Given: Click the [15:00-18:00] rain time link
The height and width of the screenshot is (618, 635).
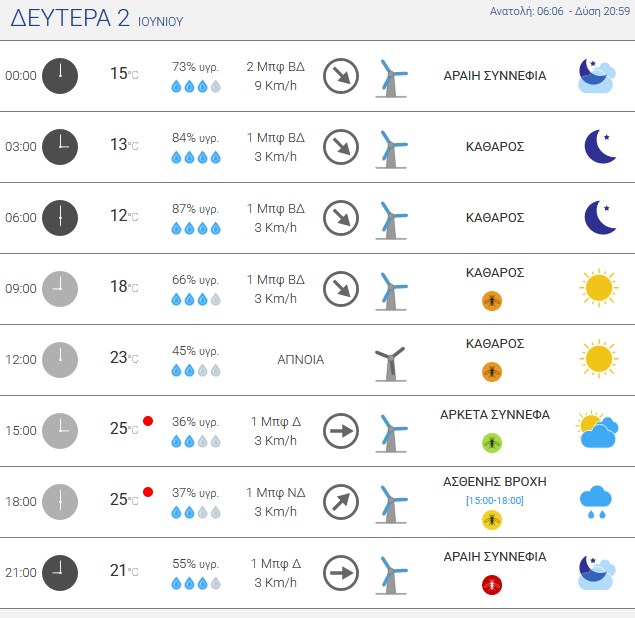Looking at the screenshot, I should pos(495,501).
